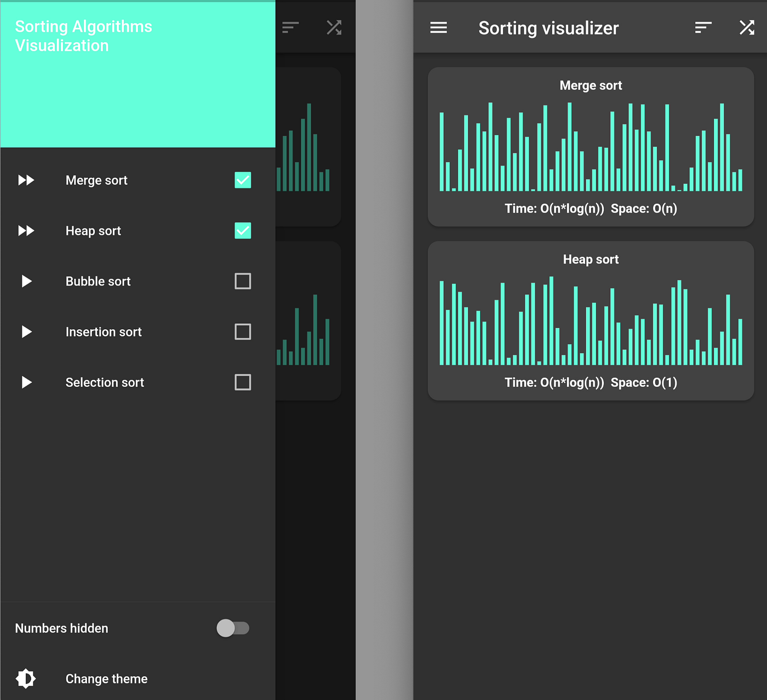Click the Space: O(1) complexity text
The height and width of the screenshot is (700, 767).
[644, 382]
